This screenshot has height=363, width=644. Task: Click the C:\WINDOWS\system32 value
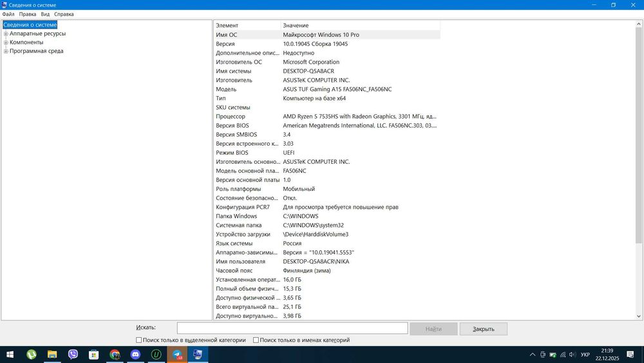point(314,225)
